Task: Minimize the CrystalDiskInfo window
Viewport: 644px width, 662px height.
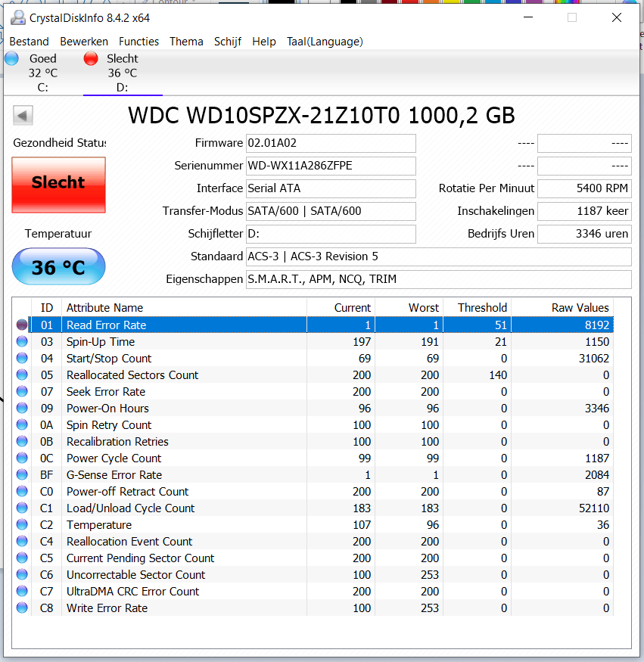Action: (528, 17)
